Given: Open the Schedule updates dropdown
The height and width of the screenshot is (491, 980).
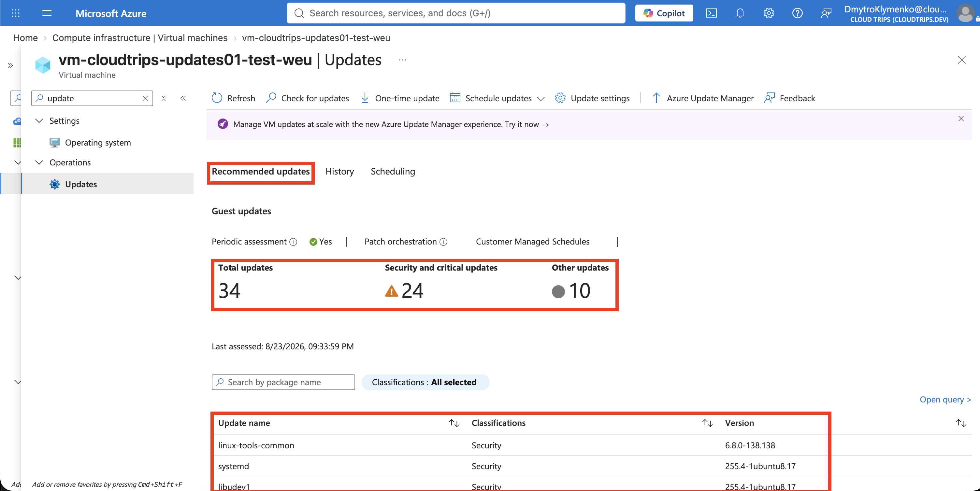Looking at the screenshot, I should click(497, 98).
